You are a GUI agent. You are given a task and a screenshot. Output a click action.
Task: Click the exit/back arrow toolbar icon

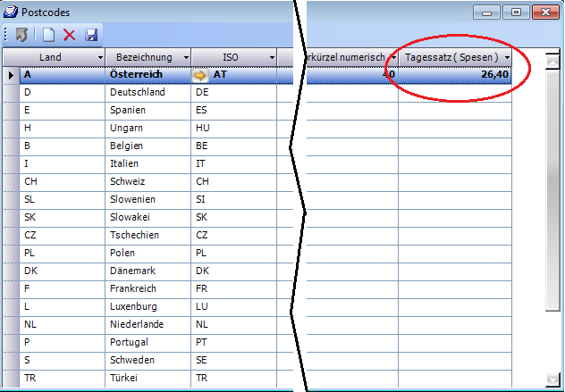21,35
